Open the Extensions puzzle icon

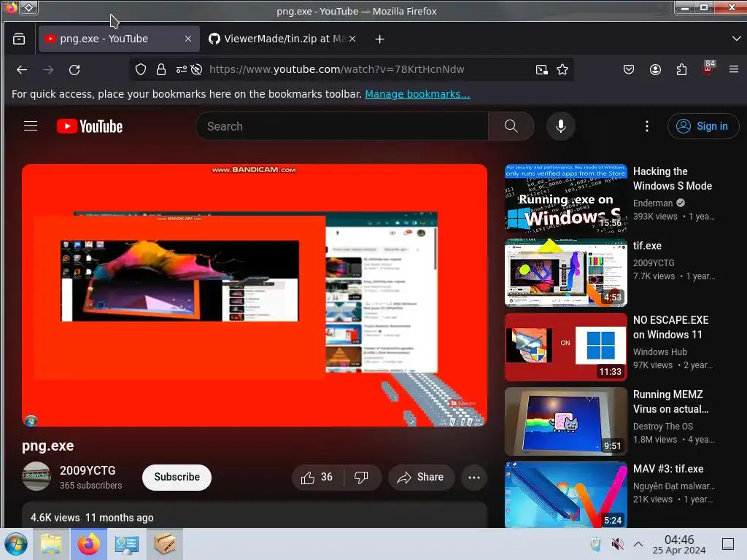click(682, 69)
